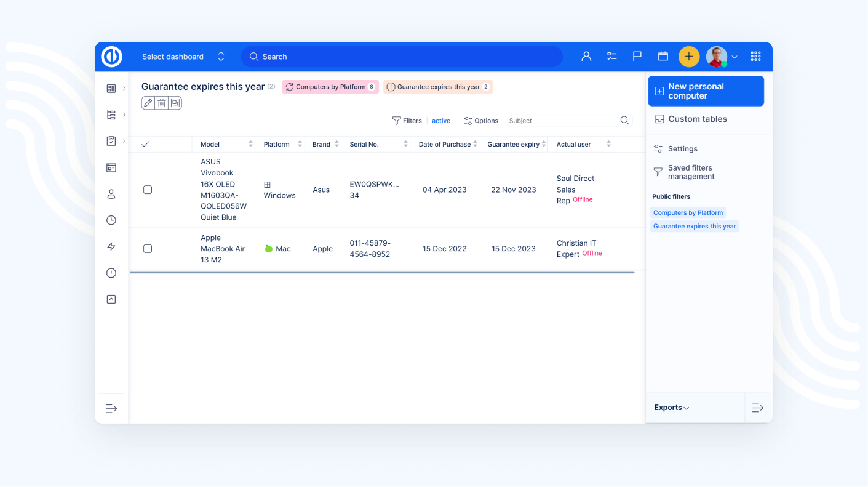Click the horizontal scrollbar below the table
The width and height of the screenshot is (868, 487).
click(x=381, y=272)
